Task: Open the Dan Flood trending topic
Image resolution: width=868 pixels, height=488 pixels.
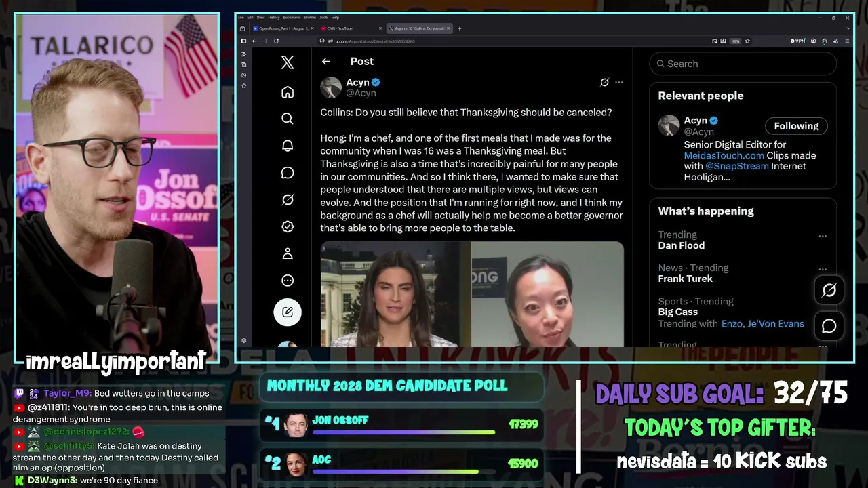Action: click(x=682, y=245)
